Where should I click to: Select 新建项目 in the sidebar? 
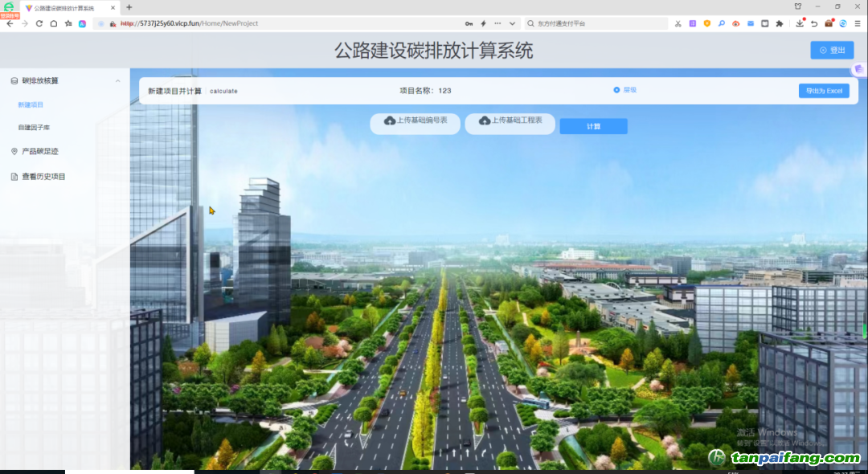31,105
